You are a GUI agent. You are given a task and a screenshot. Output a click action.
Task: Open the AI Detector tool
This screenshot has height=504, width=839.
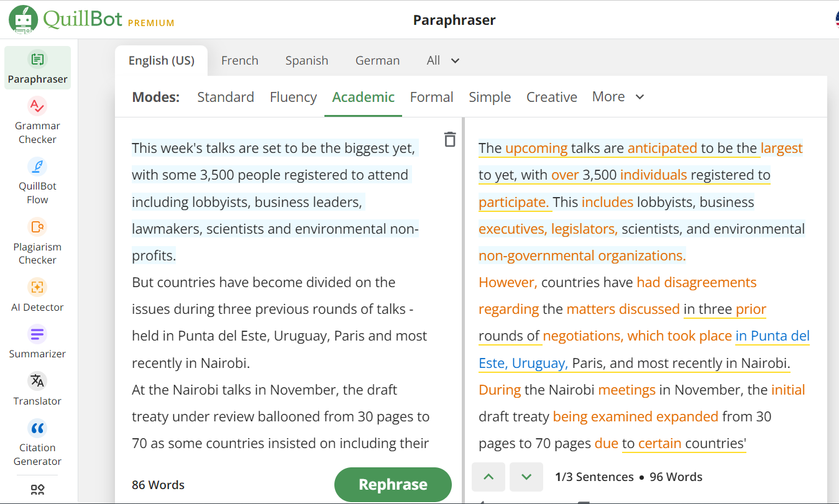tap(37, 295)
